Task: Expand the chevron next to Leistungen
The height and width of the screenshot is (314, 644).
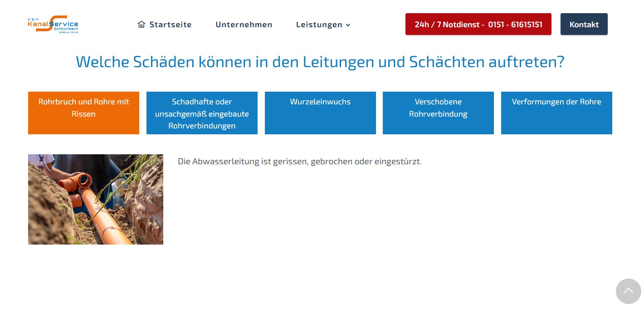Action: click(348, 25)
